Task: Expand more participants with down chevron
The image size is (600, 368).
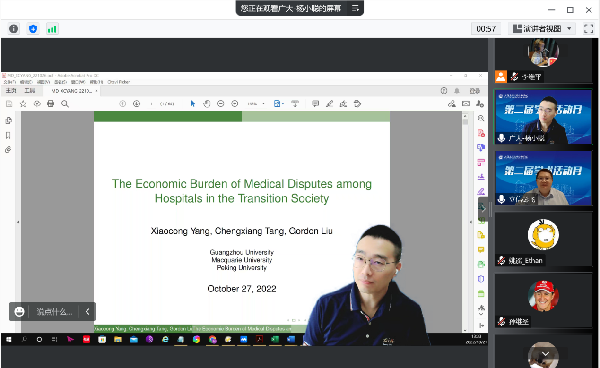Action: [545, 354]
